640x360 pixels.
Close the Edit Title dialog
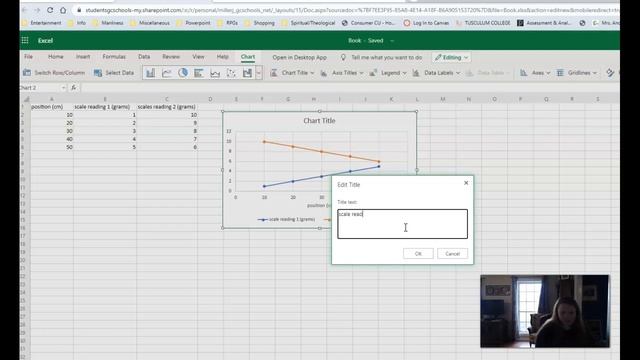pyautogui.click(x=466, y=183)
